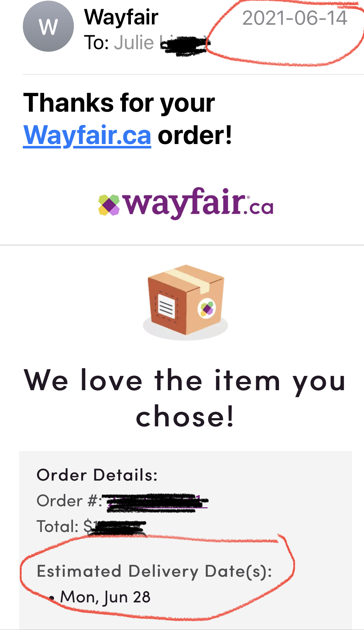The image size is (364, 630).
Task: Click the Order # label
Action: (x=69, y=501)
